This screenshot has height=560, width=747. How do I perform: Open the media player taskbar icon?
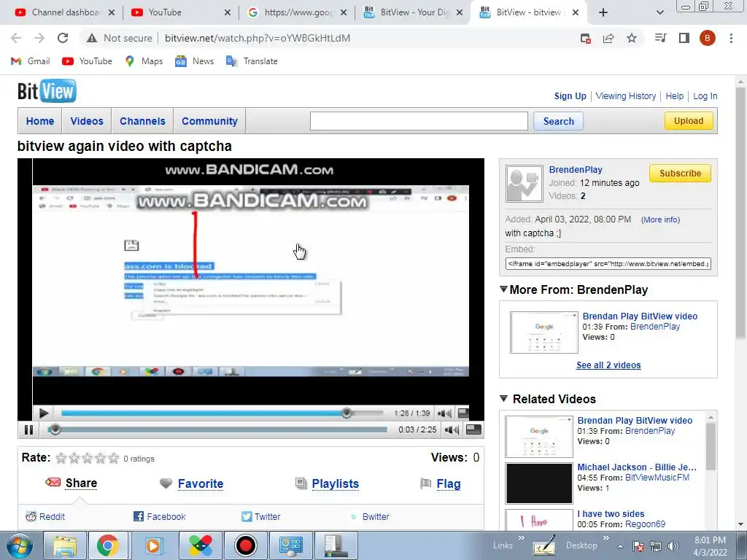click(153, 545)
